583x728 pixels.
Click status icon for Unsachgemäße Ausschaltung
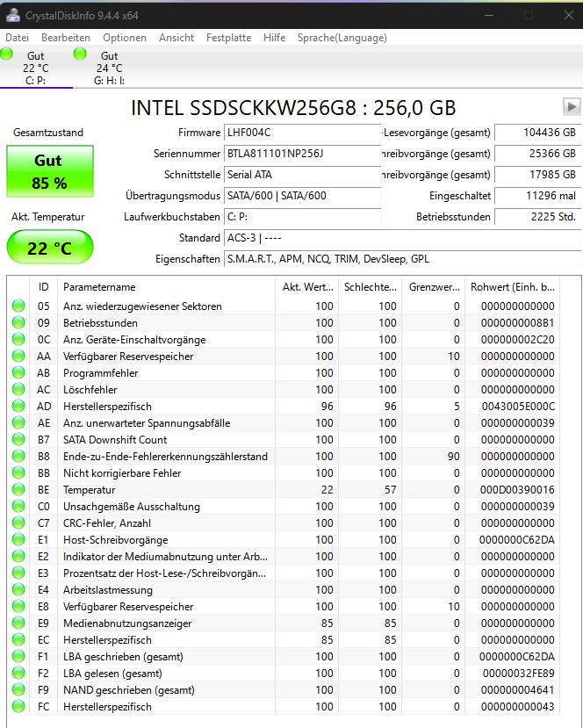click(x=18, y=507)
